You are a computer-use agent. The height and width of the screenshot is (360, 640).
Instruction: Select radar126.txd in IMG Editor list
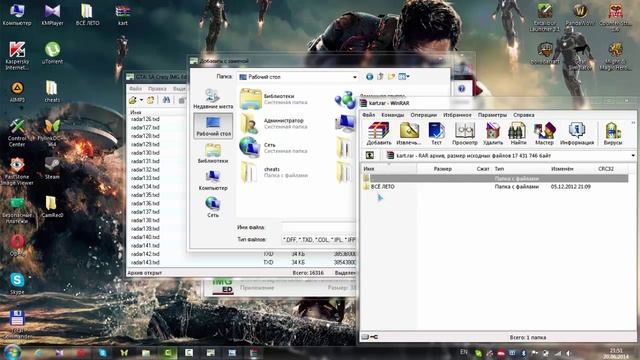pyautogui.click(x=145, y=119)
